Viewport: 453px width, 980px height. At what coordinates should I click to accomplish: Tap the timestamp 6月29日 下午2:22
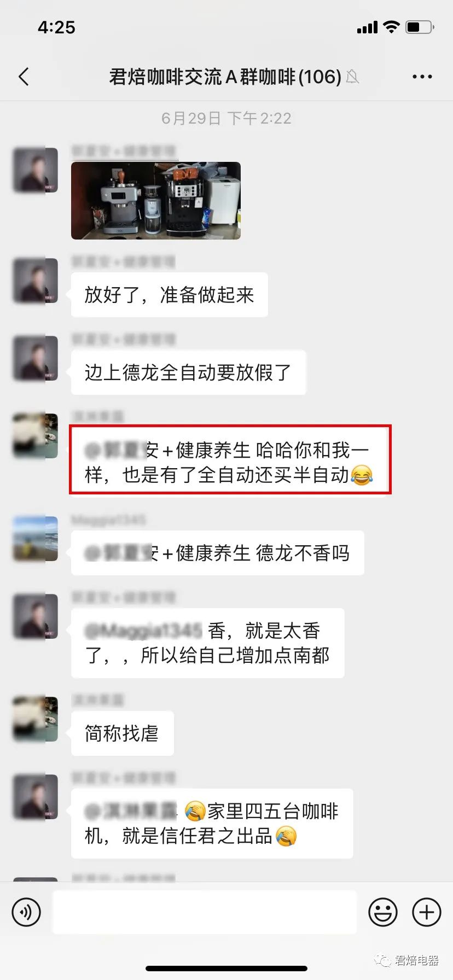(x=226, y=118)
